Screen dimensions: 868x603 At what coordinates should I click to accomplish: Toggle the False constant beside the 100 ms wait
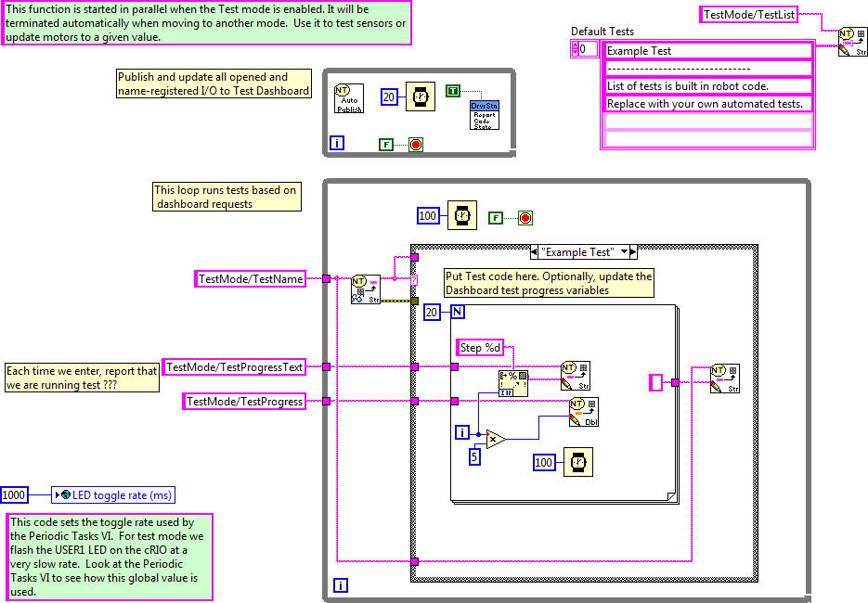tap(497, 218)
